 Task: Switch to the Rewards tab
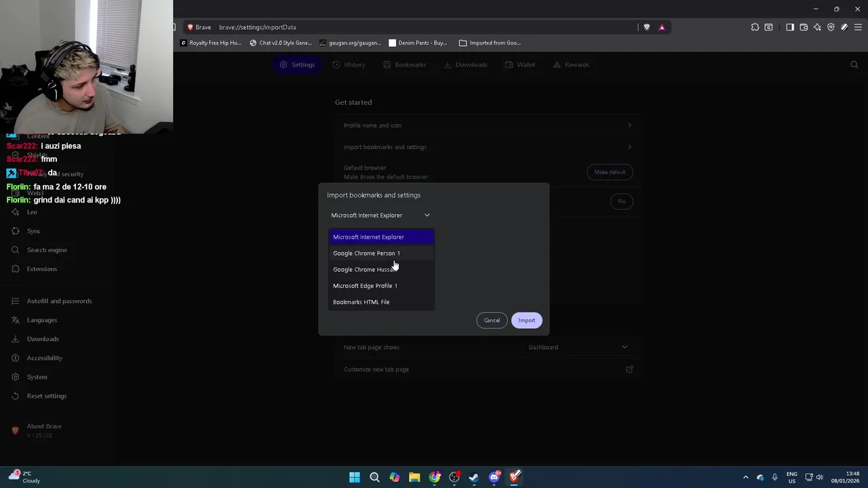click(571, 64)
